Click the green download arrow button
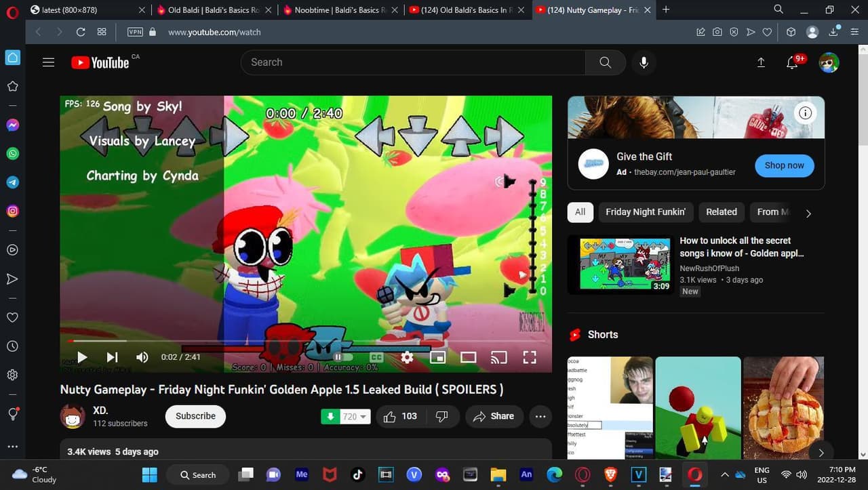The image size is (868, 490). [330, 416]
